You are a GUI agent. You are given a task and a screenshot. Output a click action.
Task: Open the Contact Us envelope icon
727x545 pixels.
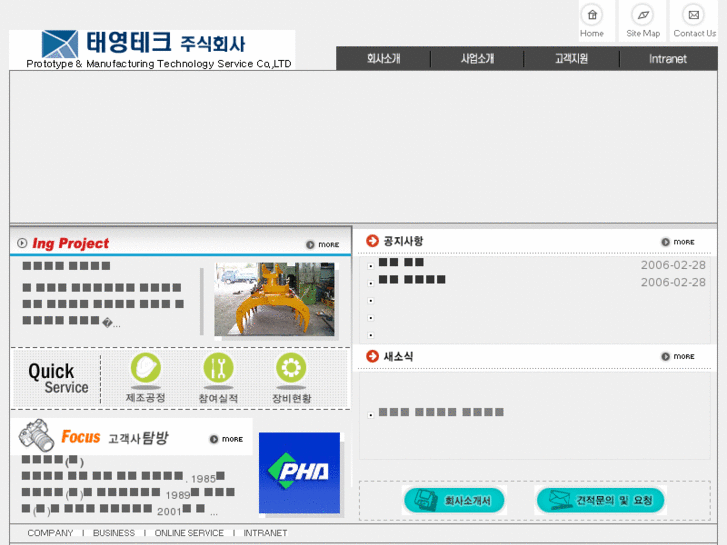point(694,15)
